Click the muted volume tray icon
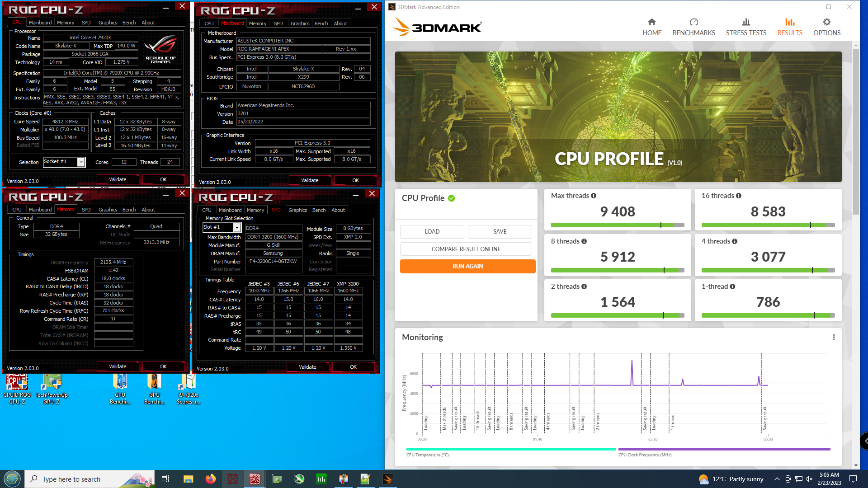Screen dimensions: 868x488 point(809,479)
